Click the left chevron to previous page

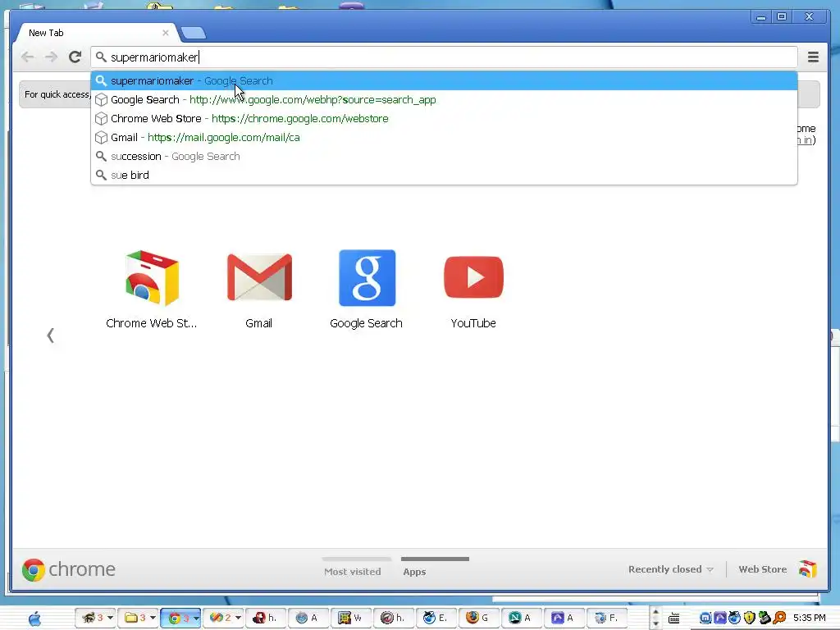click(50, 336)
